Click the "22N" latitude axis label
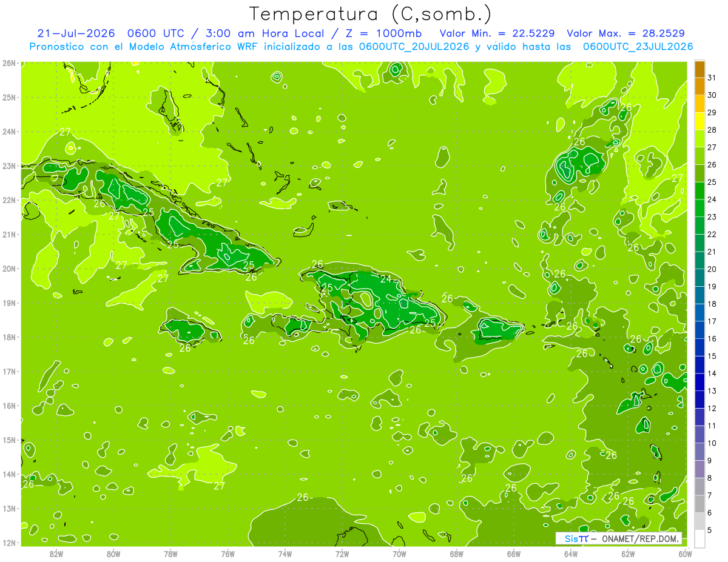This screenshot has width=728, height=562. (8, 200)
